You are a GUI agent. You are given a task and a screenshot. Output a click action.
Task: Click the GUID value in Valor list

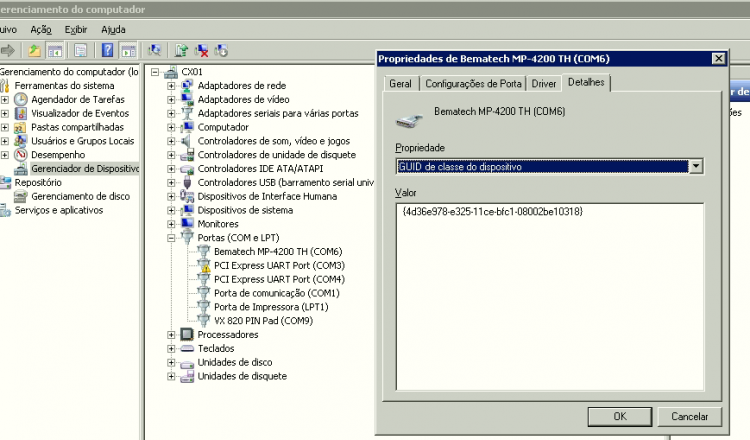click(x=493, y=211)
